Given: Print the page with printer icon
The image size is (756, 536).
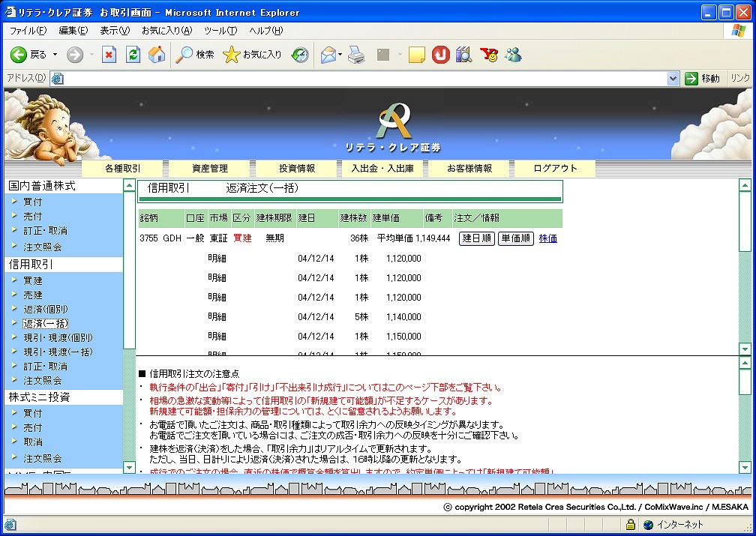Looking at the screenshot, I should click(356, 55).
